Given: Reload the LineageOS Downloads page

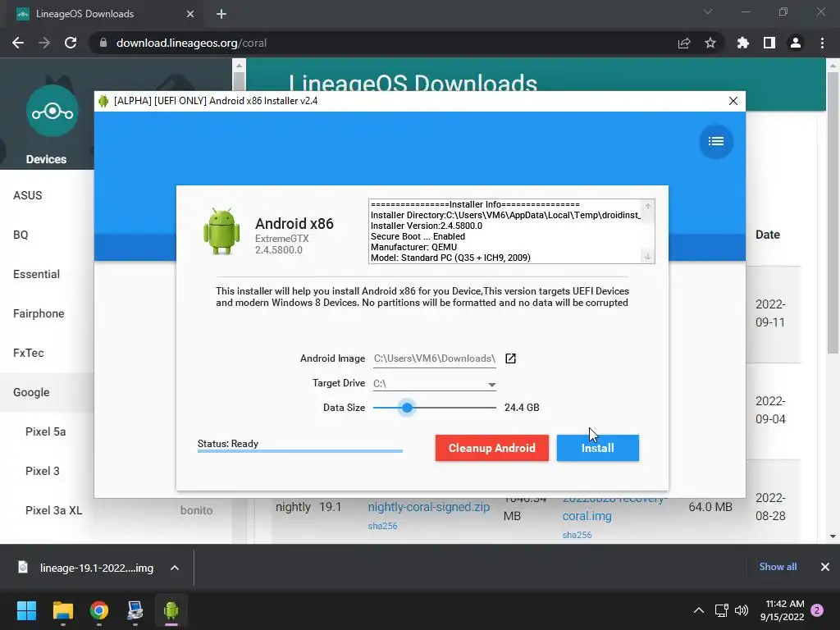Looking at the screenshot, I should pos(71,43).
